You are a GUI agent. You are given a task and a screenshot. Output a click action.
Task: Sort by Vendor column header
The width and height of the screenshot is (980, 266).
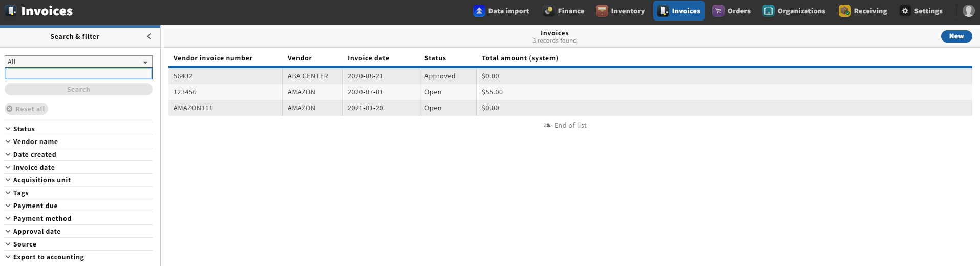tap(300, 58)
